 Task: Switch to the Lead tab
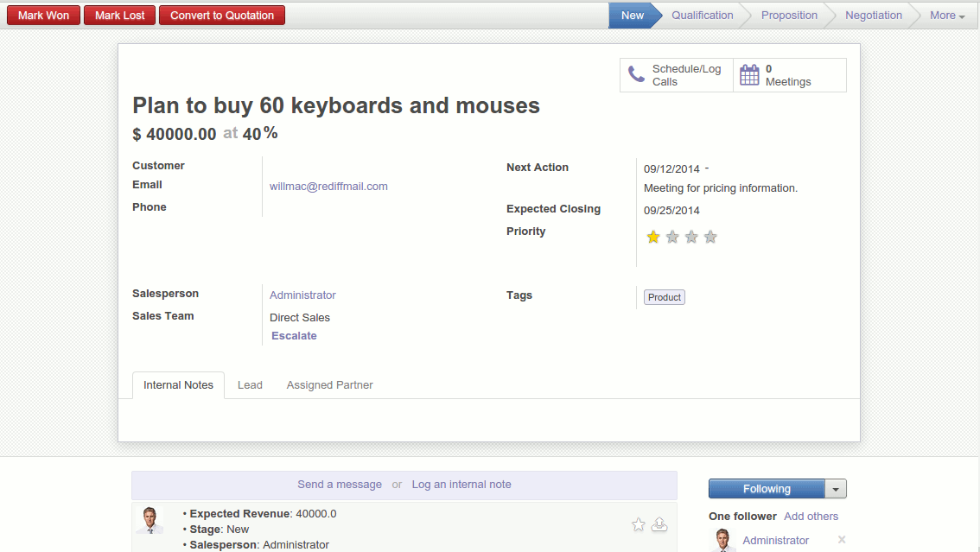[250, 385]
